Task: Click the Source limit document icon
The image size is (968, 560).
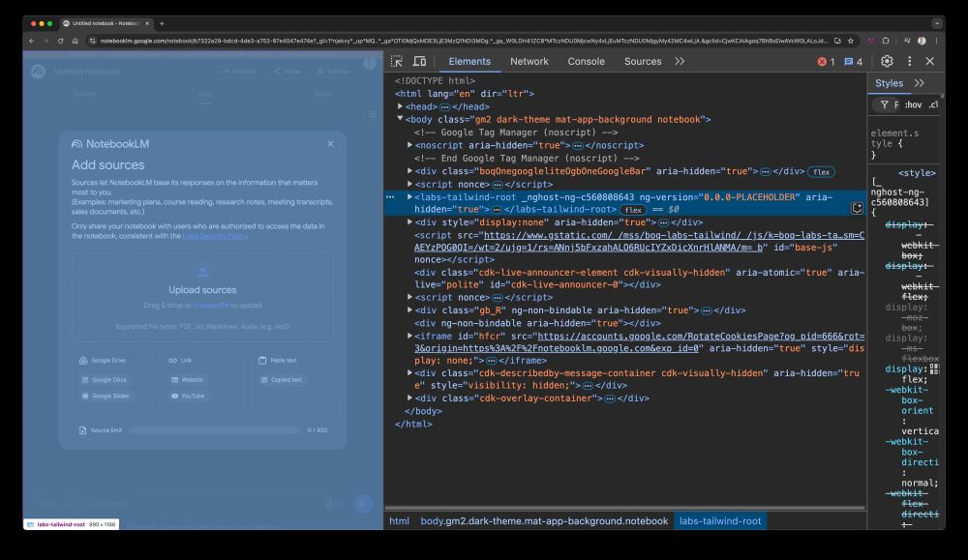Action: click(82, 430)
